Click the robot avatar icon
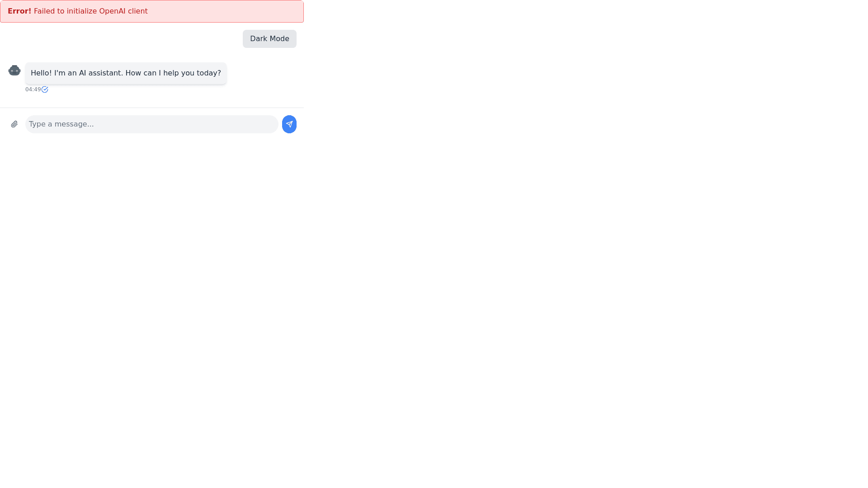This screenshot has height=488, width=868. (14, 70)
